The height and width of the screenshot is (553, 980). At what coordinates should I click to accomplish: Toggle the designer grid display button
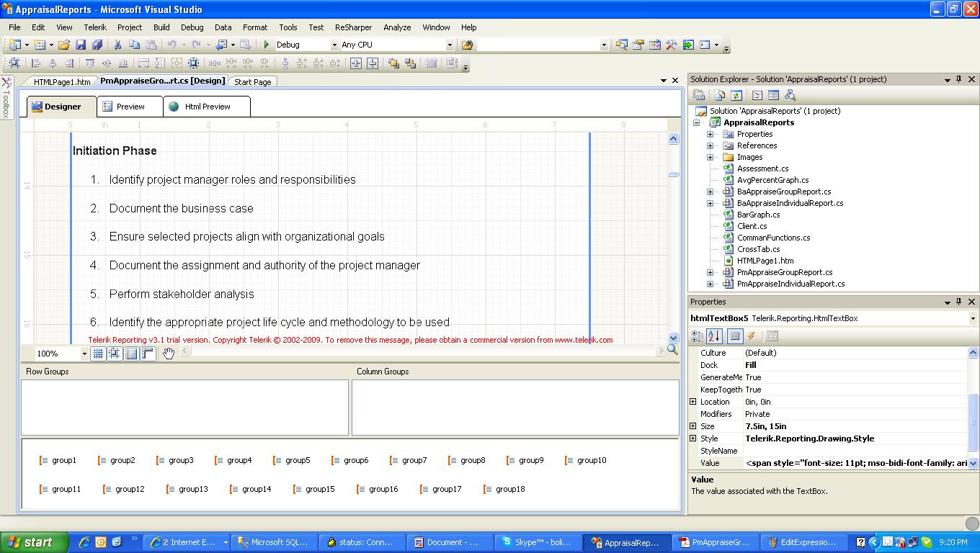coord(98,353)
